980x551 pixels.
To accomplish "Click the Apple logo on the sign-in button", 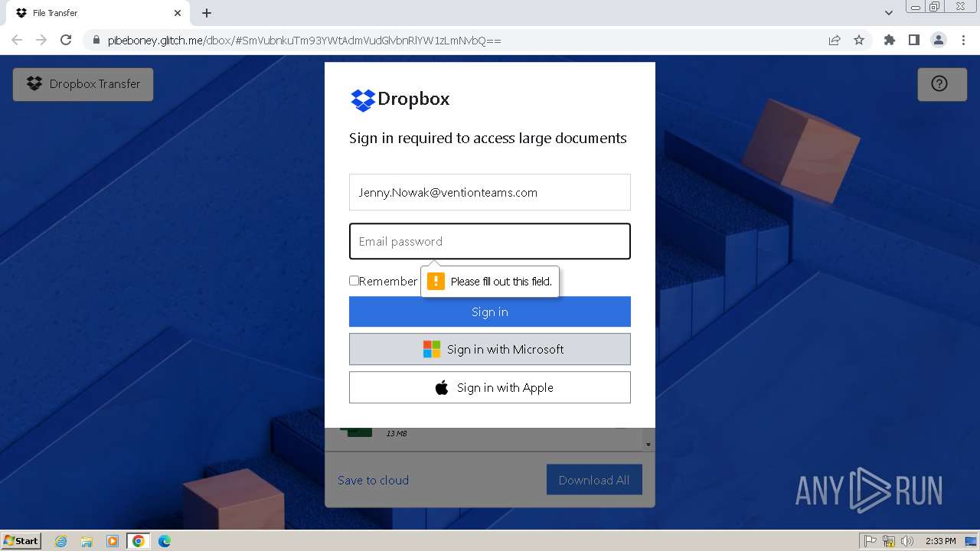I will pyautogui.click(x=442, y=387).
